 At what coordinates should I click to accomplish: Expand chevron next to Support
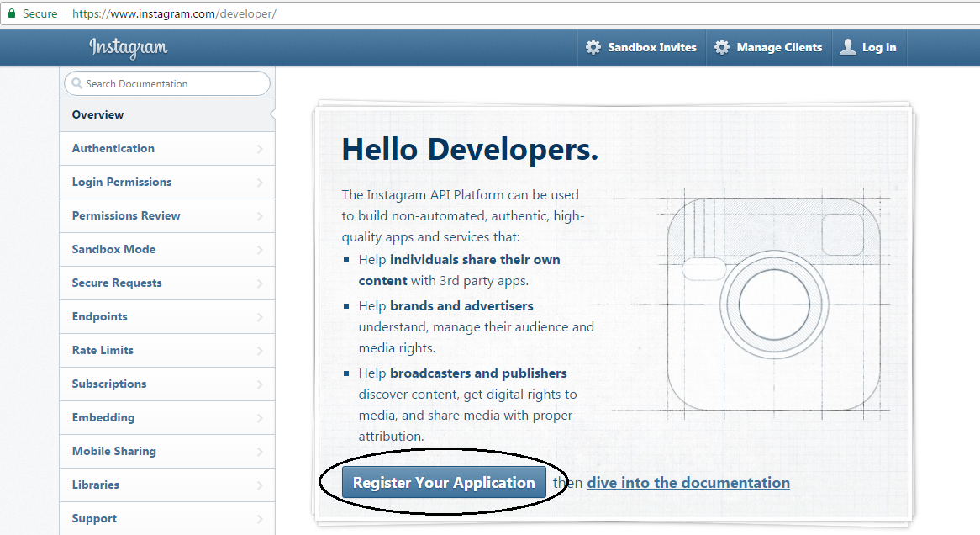(x=260, y=519)
